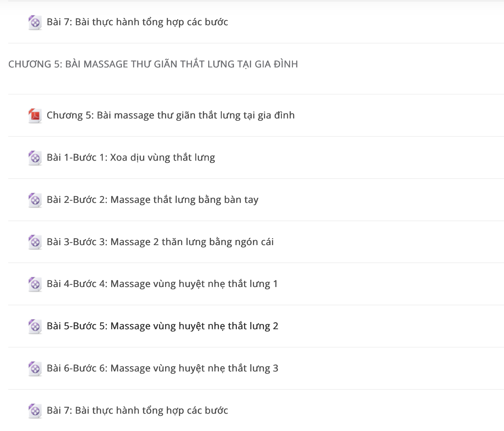Click the video icon of the bottom Bài 7 row

click(x=35, y=411)
